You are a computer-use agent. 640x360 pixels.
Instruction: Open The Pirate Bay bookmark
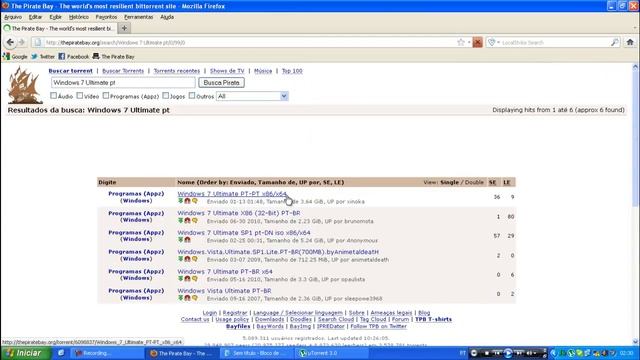[113, 56]
